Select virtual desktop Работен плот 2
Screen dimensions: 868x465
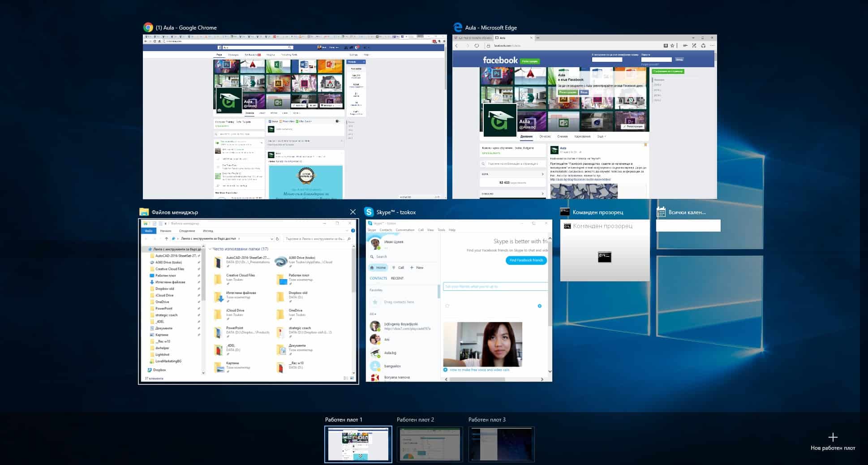pos(430,444)
